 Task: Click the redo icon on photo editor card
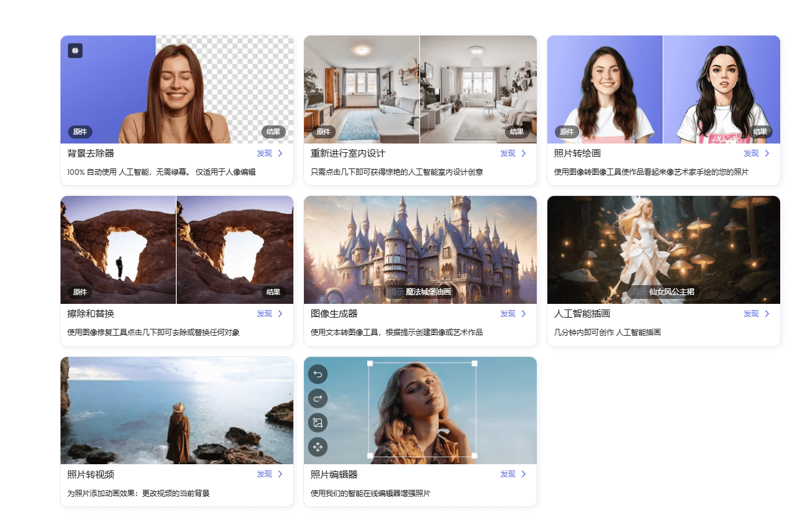[318, 399]
